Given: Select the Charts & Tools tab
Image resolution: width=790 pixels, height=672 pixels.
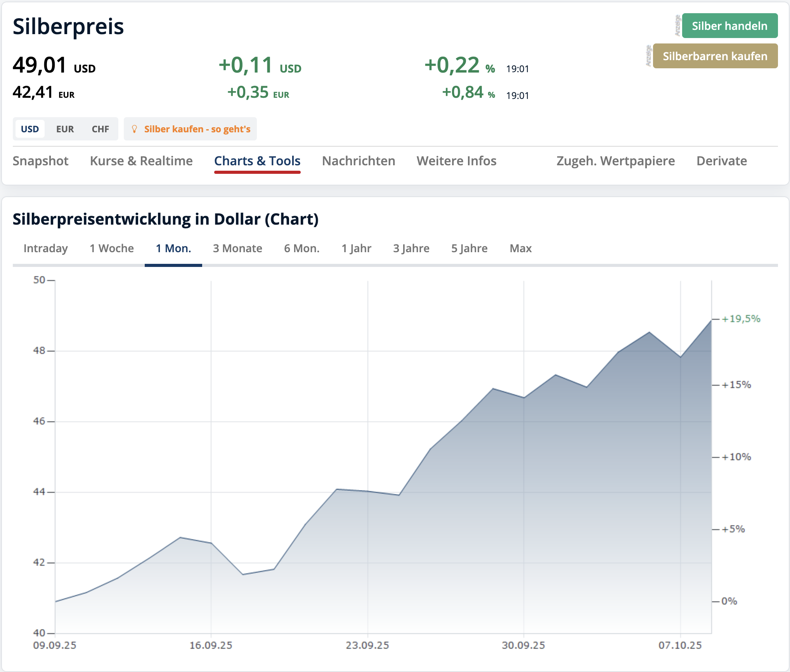Looking at the screenshot, I should (x=257, y=161).
